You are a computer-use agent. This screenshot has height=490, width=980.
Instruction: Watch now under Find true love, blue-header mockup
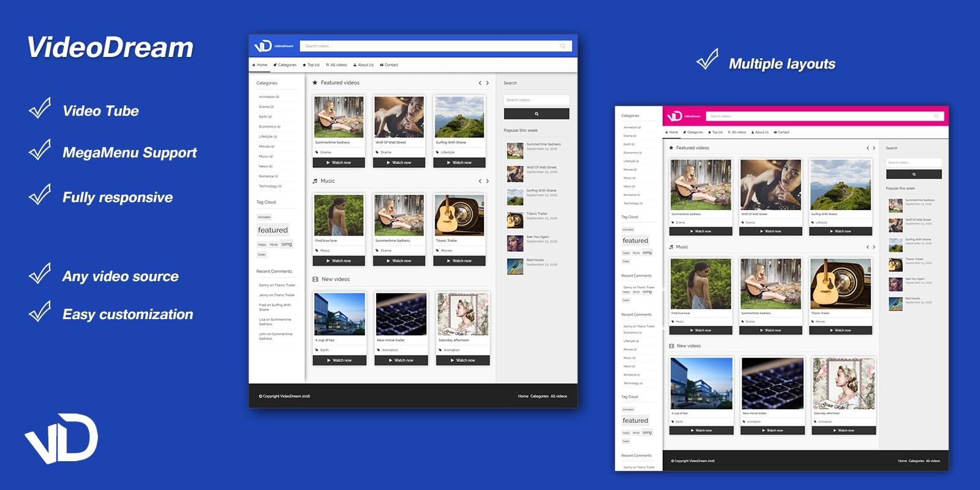339,261
